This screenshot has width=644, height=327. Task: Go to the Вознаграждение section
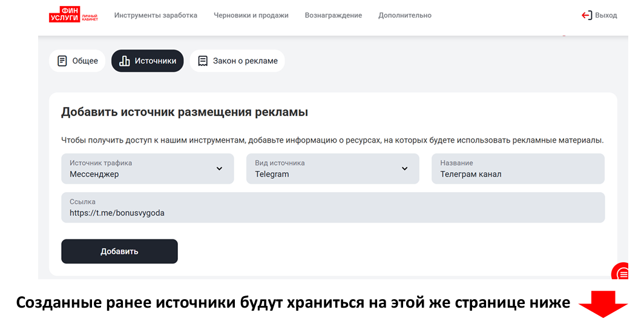(x=333, y=16)
